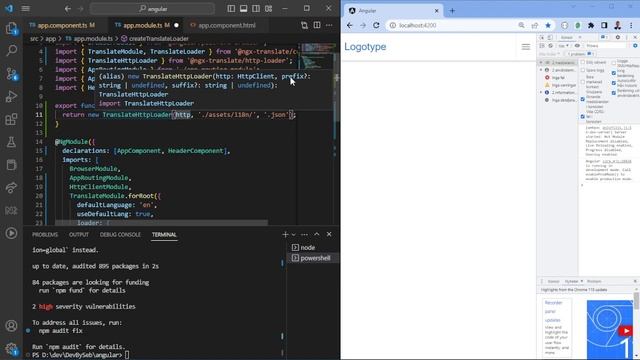The image size is (640, 360).
Task: Maximize the terminal panel with chevron
Action: point(317,234)
